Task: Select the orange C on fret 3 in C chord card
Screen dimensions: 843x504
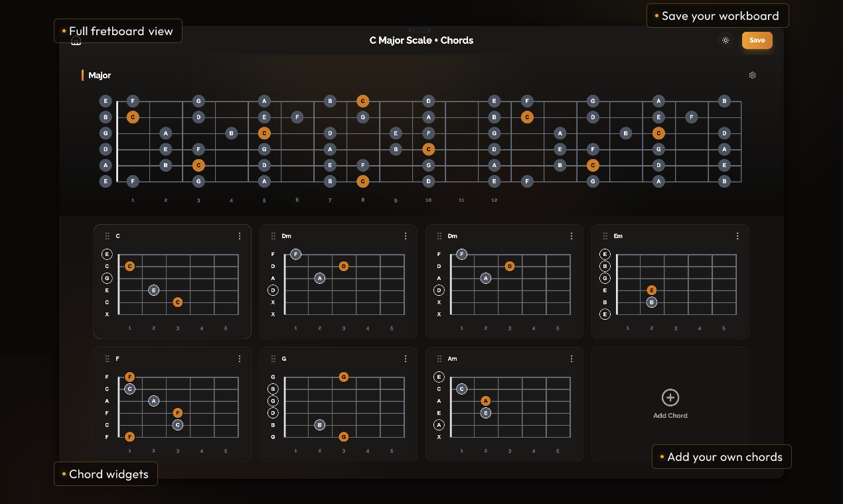Action: [178, 302]
